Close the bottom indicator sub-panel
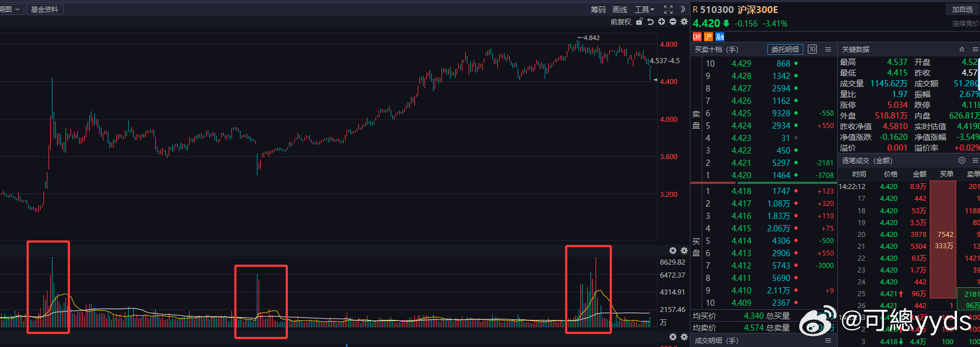This screenshot has height=347, width=980. (x=673, y=337)
